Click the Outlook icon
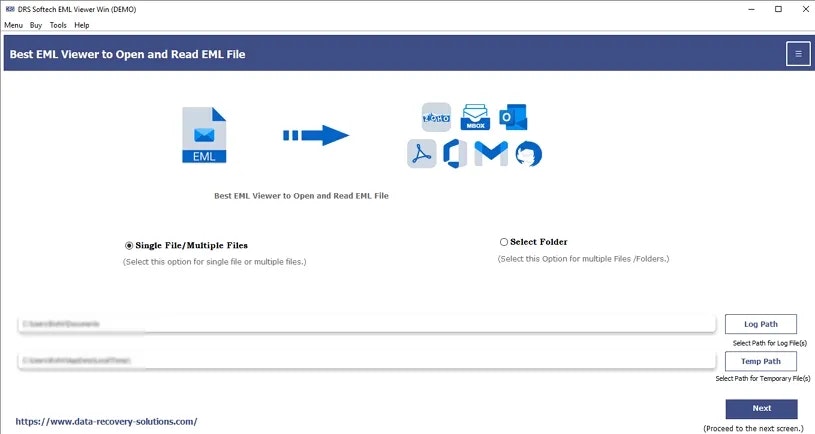Viewport: 815px width, 434px height. tap(513, 117)
